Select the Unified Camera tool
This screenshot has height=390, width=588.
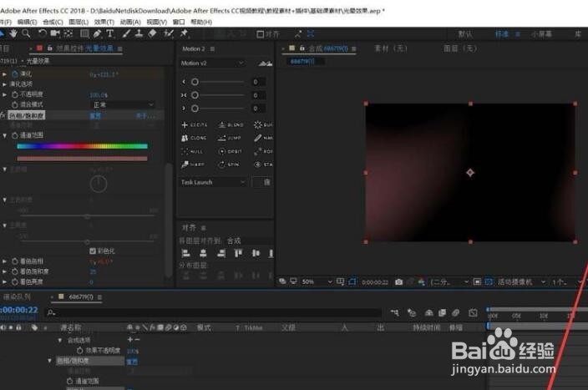point(55,33)
